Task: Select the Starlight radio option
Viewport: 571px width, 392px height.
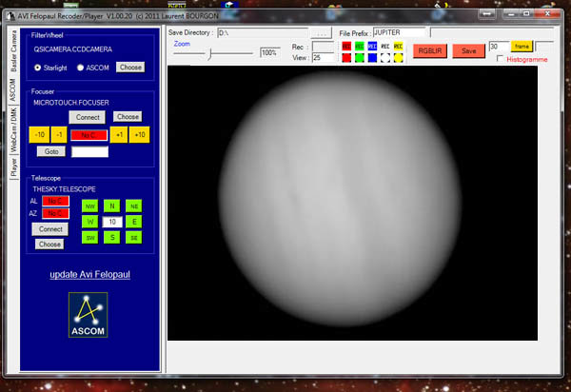Action: pyautogui.click(x=38, y=68)
